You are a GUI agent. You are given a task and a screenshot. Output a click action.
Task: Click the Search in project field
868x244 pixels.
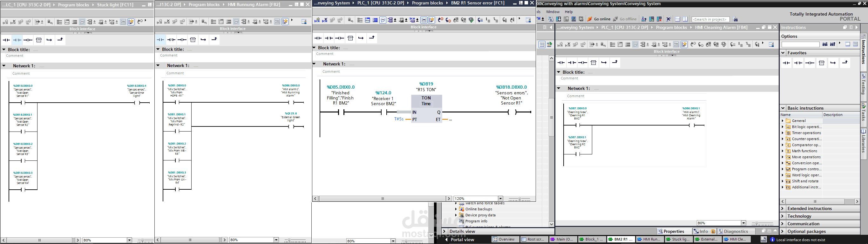coord(711,20)
